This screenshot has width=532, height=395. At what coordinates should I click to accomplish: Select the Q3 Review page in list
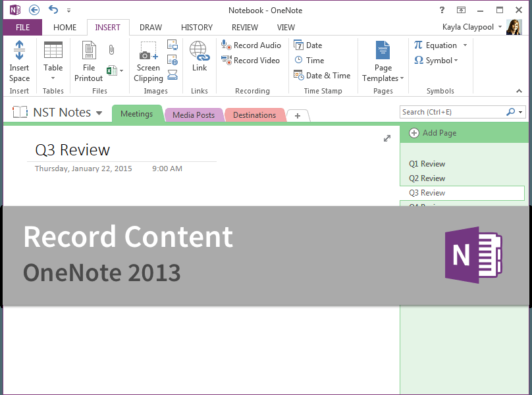click(462, 193)
